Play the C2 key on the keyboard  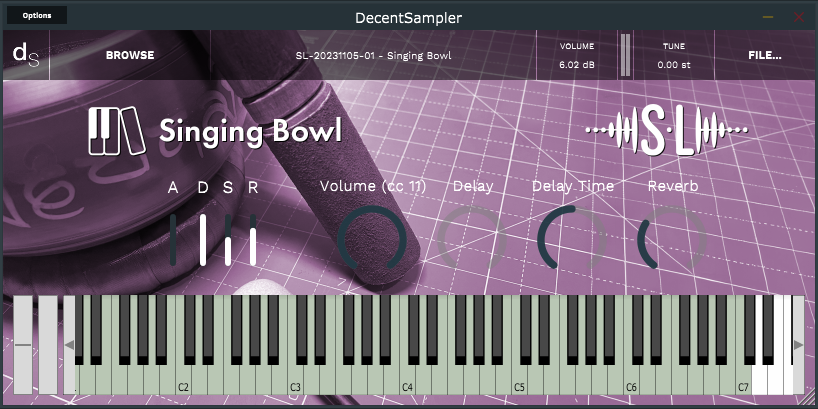184,381
